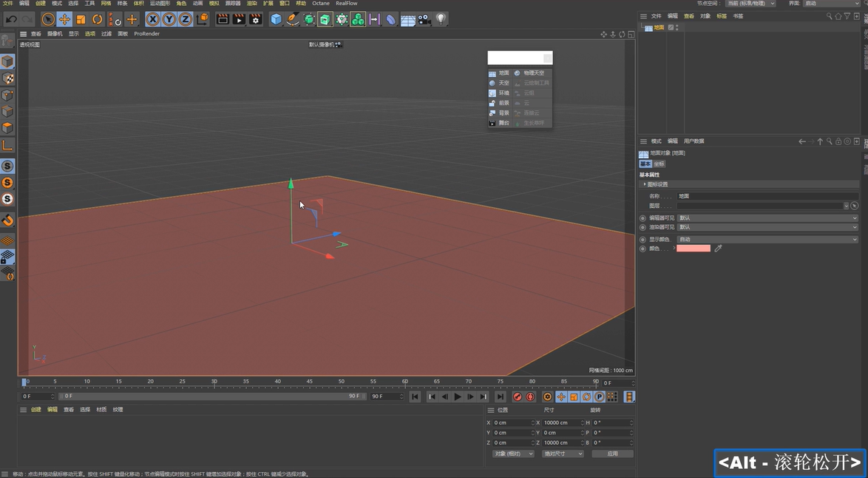Select the Rotate tool
Viewport: 868px width, 478px height.
[97, 18]
